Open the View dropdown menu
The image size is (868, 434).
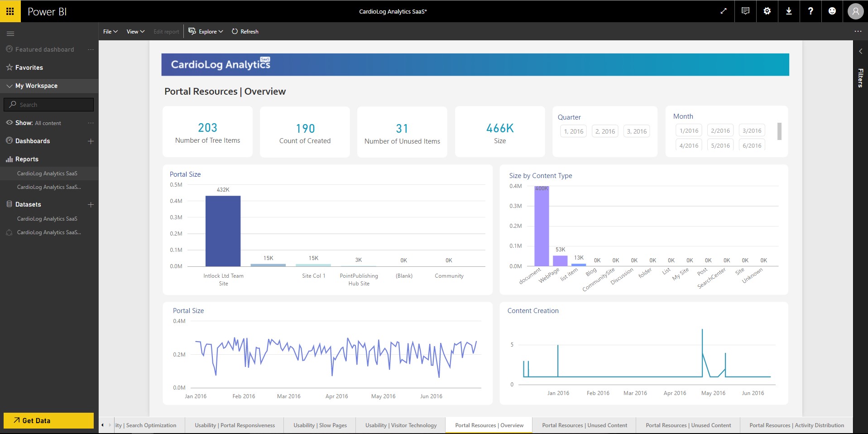click(x=135, y=31)
